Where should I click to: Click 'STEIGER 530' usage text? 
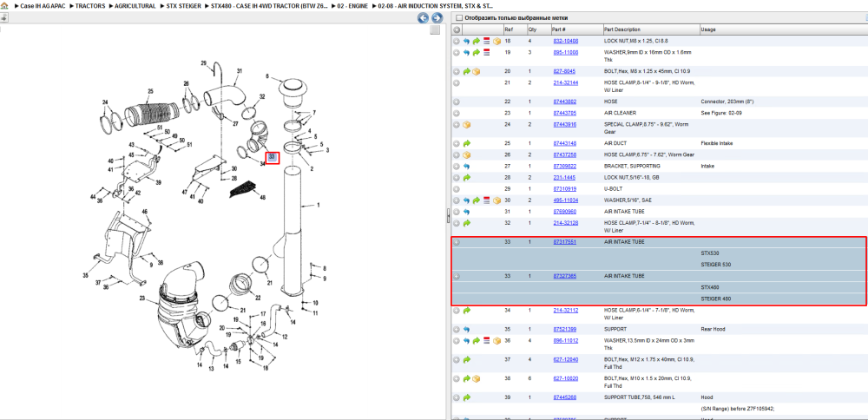tap(716, 265)
